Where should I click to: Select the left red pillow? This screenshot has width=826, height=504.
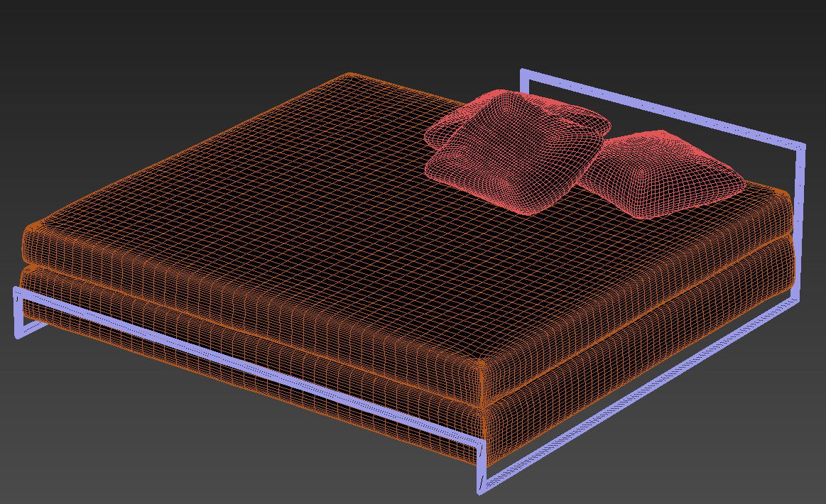[497, 160]
